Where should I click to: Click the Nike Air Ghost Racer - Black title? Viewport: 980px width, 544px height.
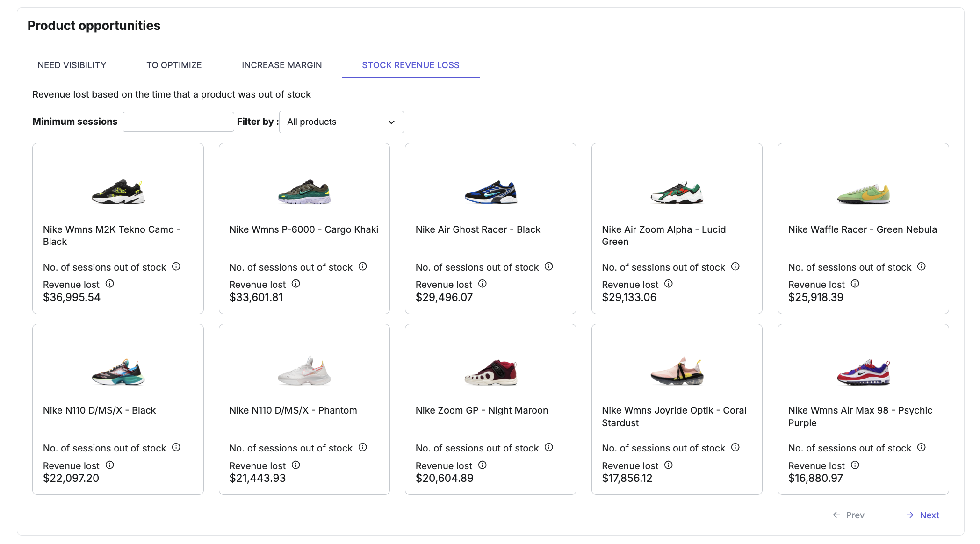(x=478, y=229)
